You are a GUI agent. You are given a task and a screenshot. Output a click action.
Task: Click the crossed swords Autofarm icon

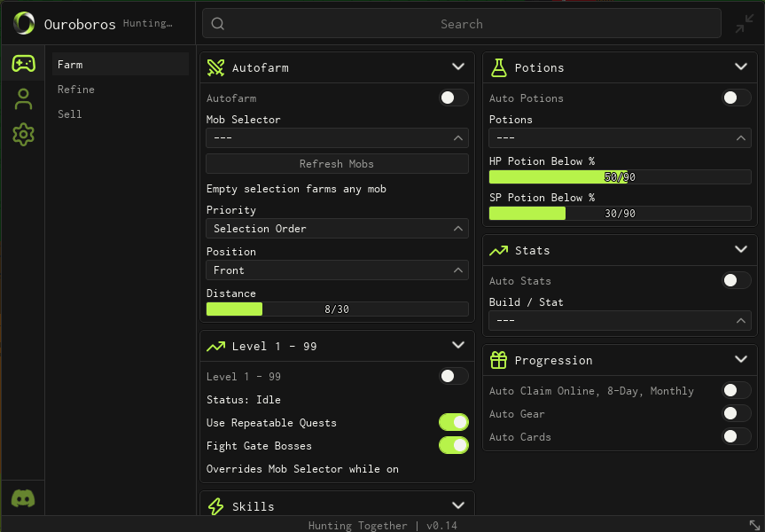click(x=215, y=68)
